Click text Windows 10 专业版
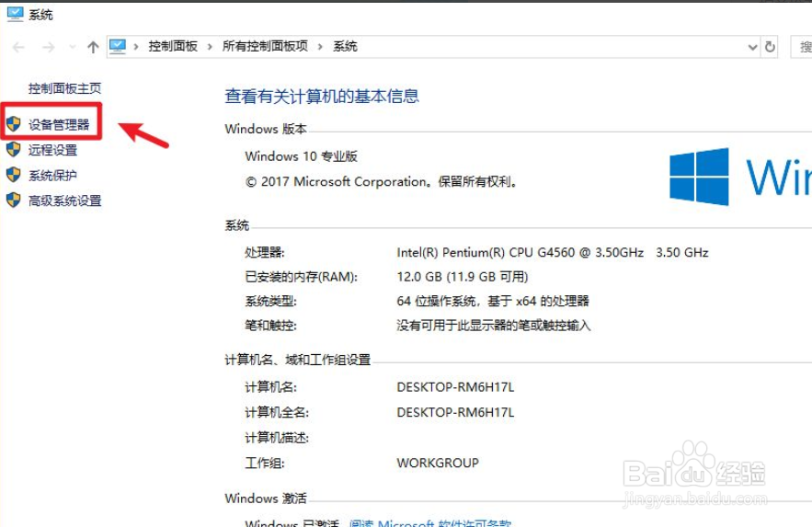 pos(301,156)
